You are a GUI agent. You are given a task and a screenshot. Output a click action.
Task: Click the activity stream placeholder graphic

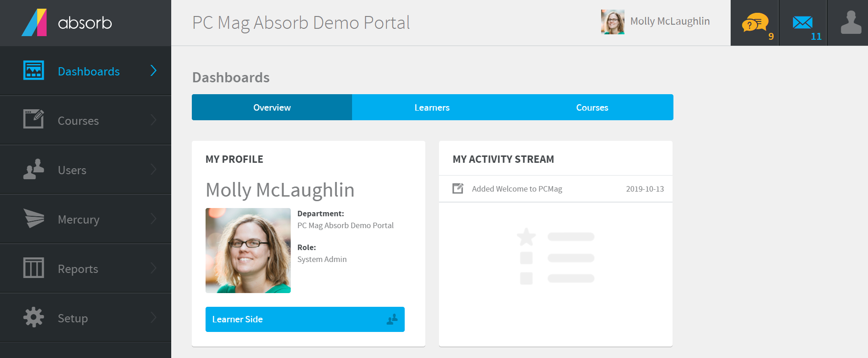[555, 256]
